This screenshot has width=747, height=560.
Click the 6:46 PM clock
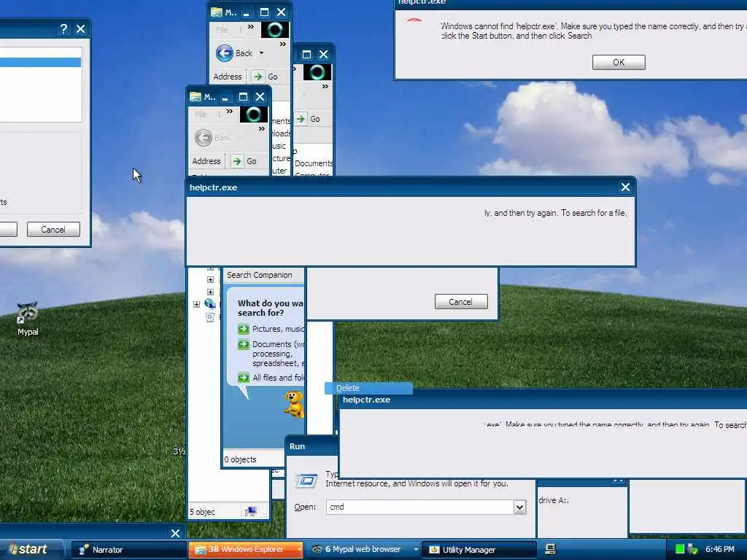[720, 549]
